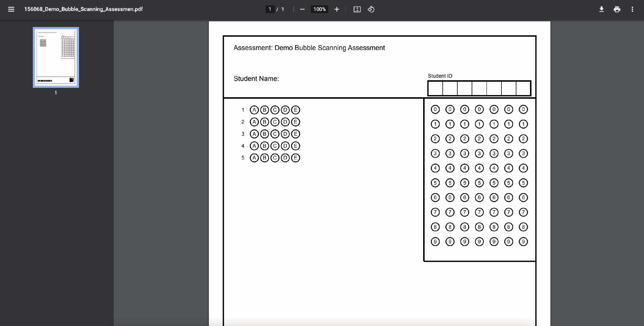This screenshot has height=326, width=644.
Task: Select bubble C for question 3
Action: coord(275,134)
